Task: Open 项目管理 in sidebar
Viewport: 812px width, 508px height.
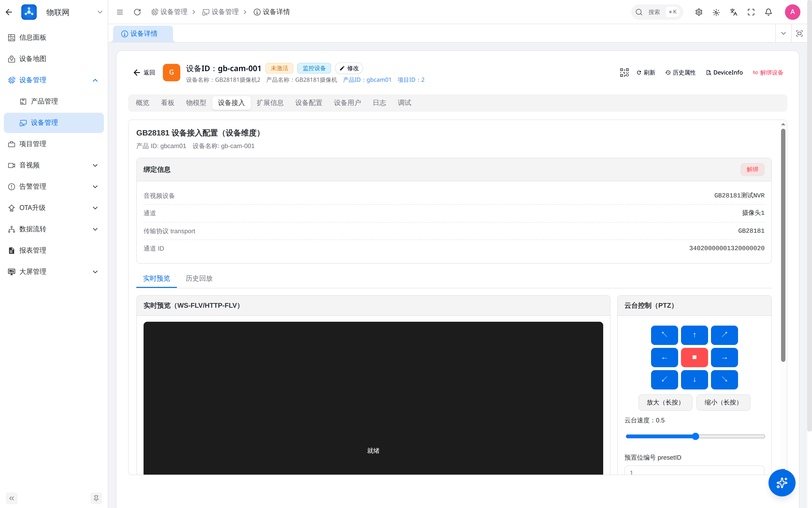Action: 54,144
